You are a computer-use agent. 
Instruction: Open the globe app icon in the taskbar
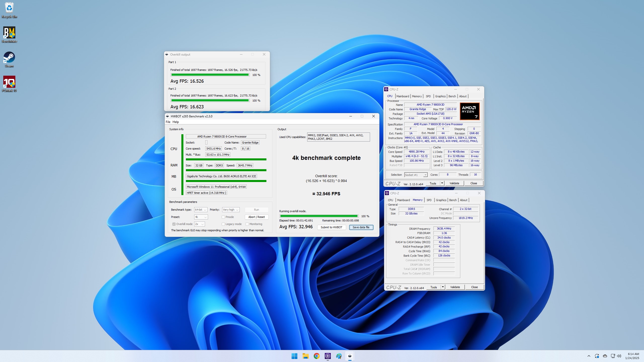pos(339,356)
